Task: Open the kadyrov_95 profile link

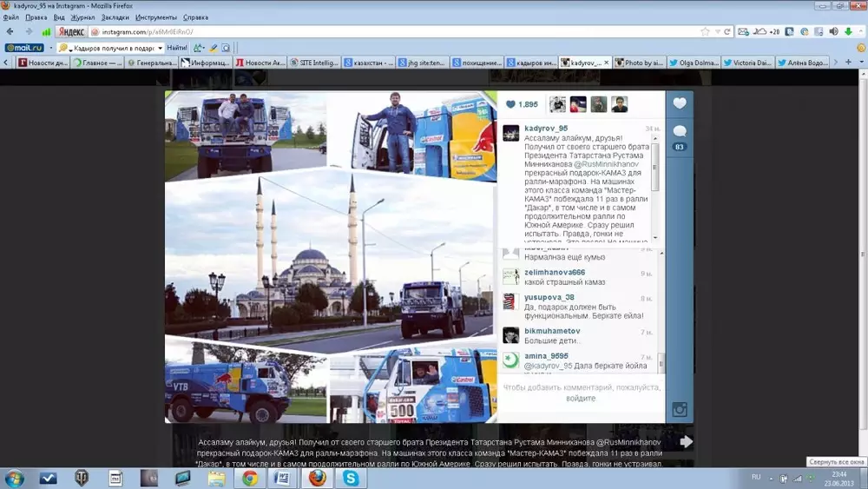Action: pyautogui.click(x=546, y=128)
